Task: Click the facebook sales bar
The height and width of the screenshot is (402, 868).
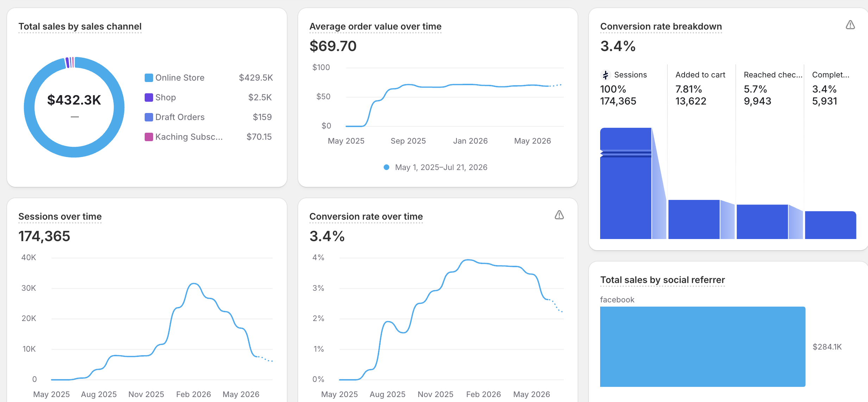Action: point(703,347)
